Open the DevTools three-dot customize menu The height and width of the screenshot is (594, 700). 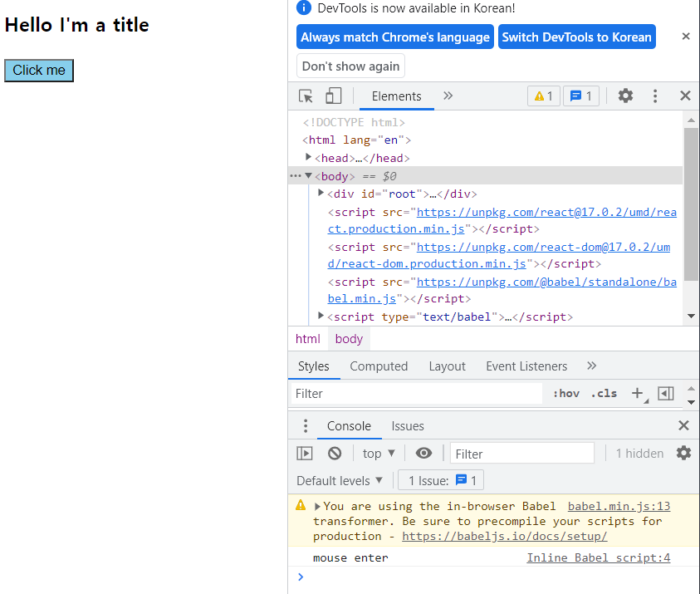[x=655, y=96]
